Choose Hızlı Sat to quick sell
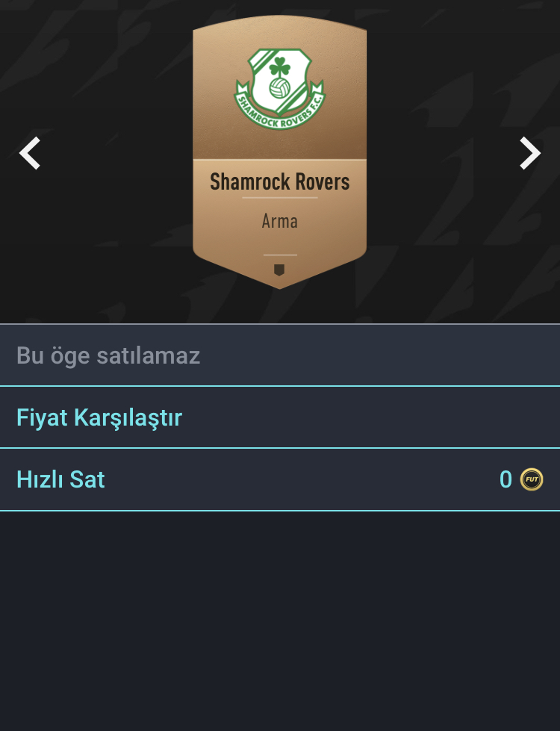Image resolution: width=560 pixels, height=731 pixels. click(x=280, y=479)
